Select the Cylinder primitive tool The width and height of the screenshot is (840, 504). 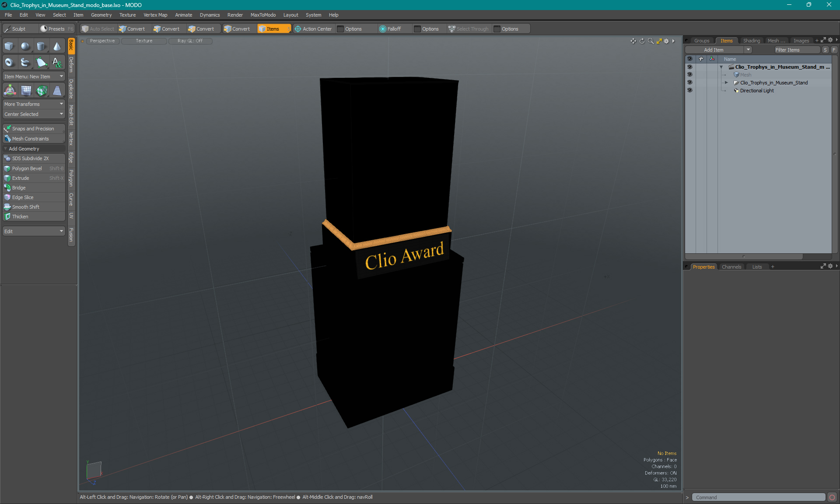[x=41, y=46]
